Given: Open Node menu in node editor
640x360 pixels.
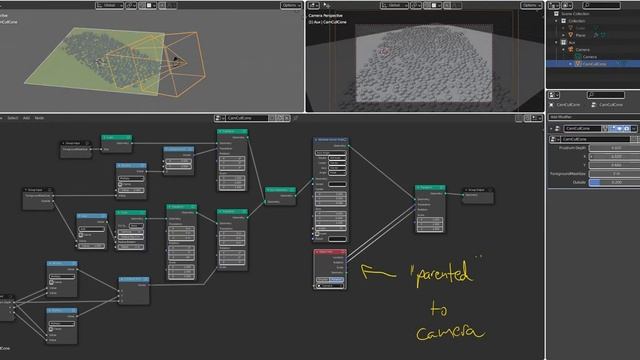Looking at the screenshot, I should 39,118.
